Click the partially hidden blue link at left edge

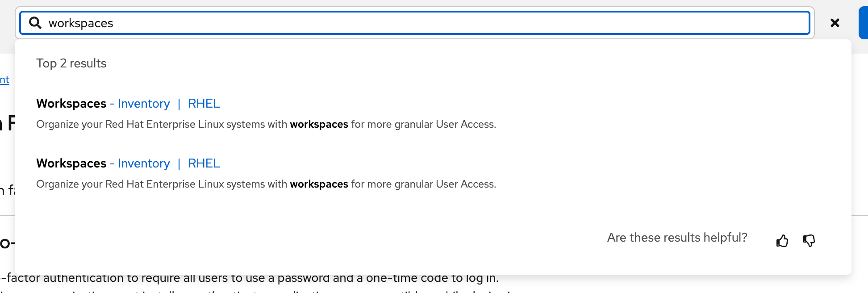coord(4,80)
